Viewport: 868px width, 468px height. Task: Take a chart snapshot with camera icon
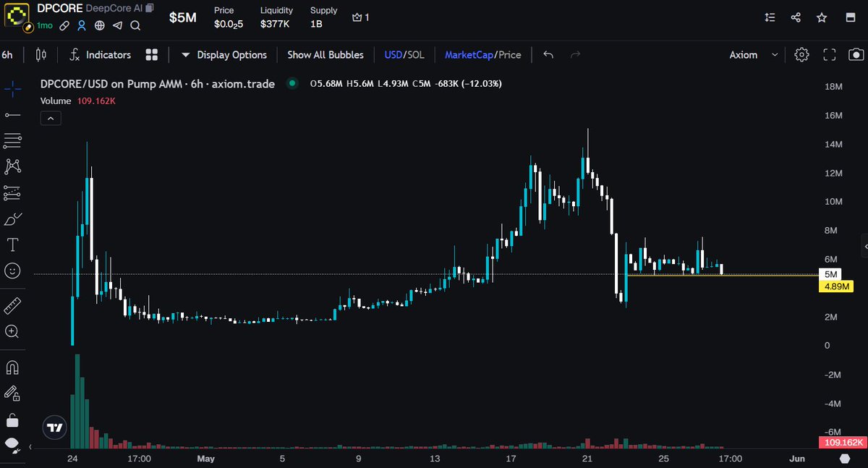(856, 55)
